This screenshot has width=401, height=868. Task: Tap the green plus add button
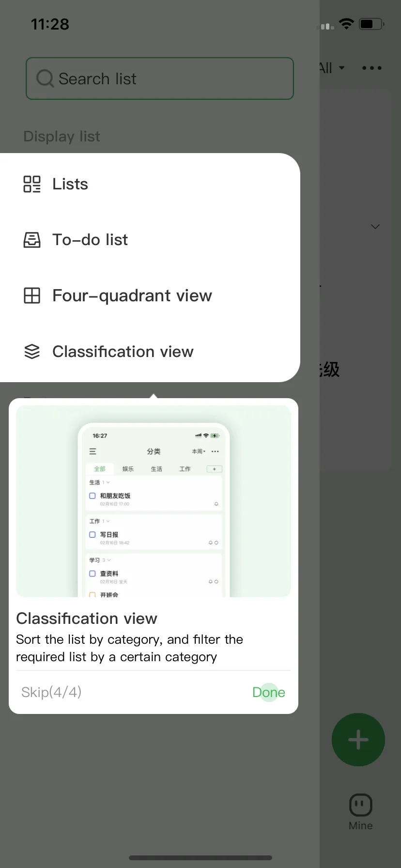tap(358, 740)
